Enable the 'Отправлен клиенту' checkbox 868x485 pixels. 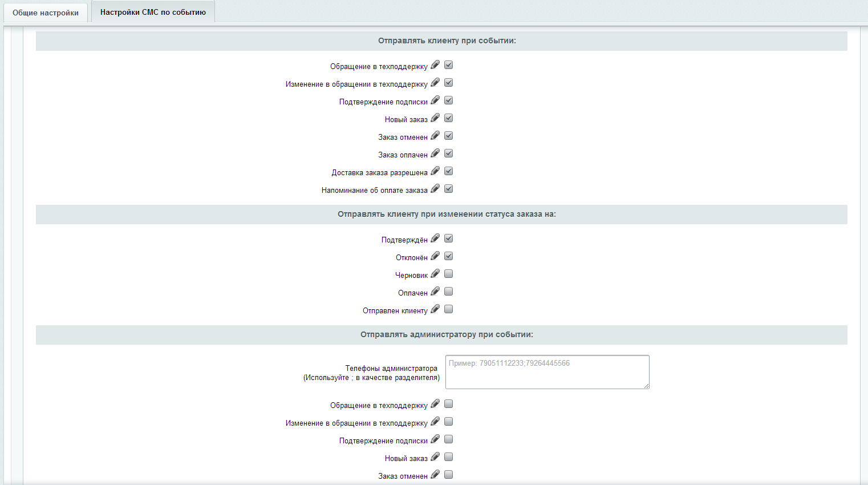pos(449,309)
